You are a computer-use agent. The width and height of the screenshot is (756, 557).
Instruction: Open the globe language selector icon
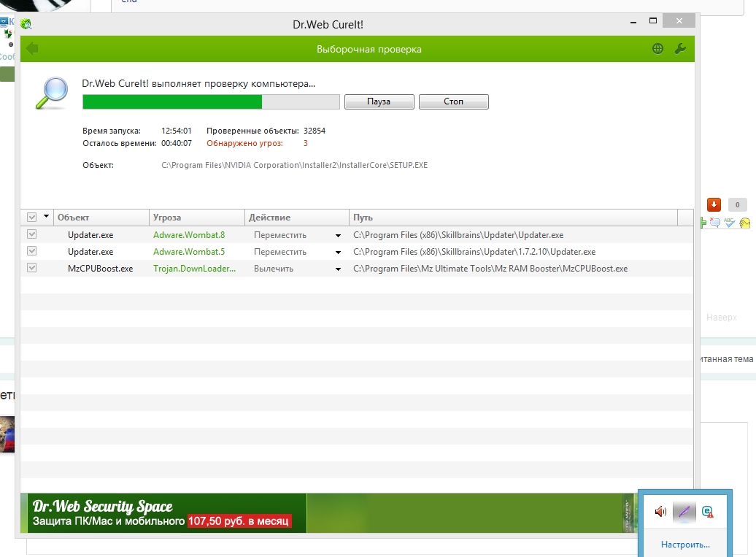(x=658, y=49)
